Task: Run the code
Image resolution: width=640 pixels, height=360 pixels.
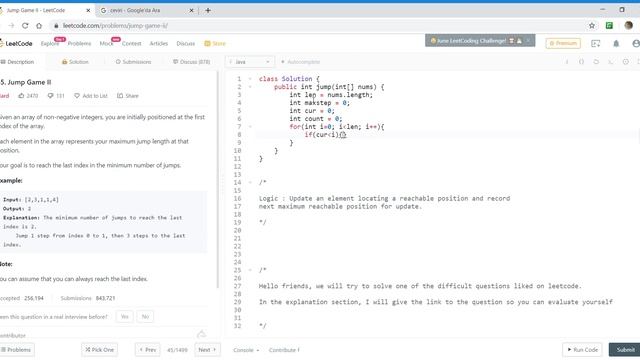Action: tap(582, 350)
